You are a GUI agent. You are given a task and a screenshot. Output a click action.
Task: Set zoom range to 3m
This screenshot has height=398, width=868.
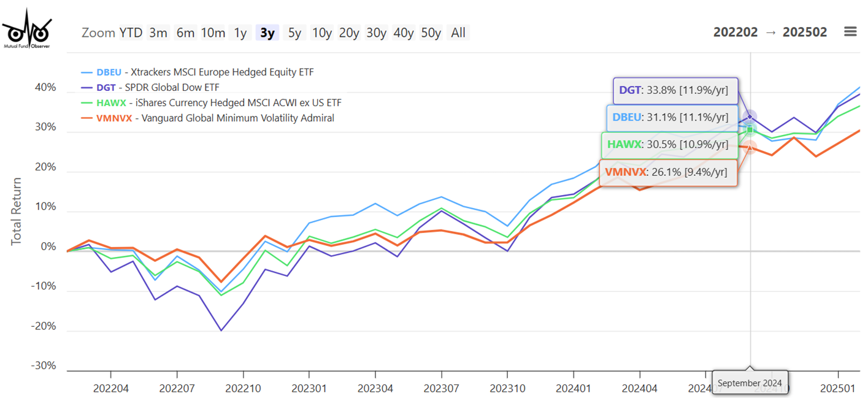[x=158, y=33]
